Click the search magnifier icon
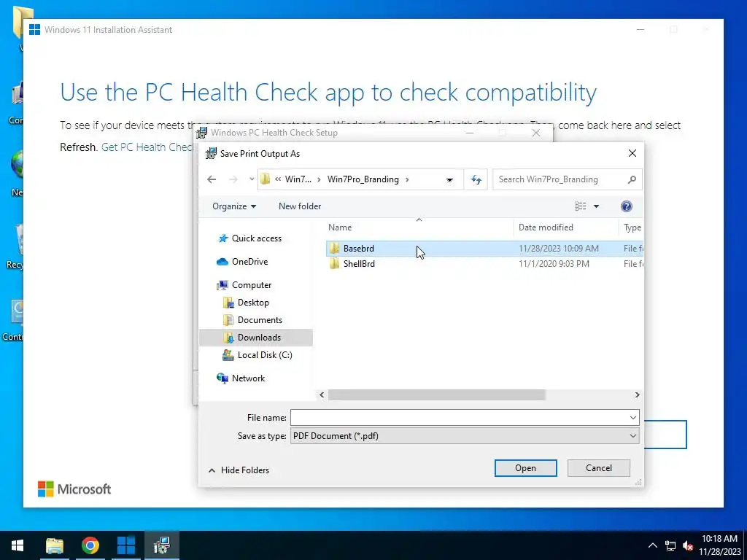Image resolution: width=747 pixels, height=560 pixels. 632,179
